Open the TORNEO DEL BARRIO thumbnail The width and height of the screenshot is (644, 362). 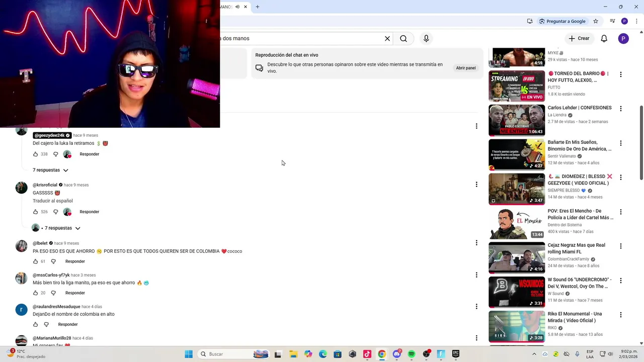pyautogui.click(x=517, y=86)
